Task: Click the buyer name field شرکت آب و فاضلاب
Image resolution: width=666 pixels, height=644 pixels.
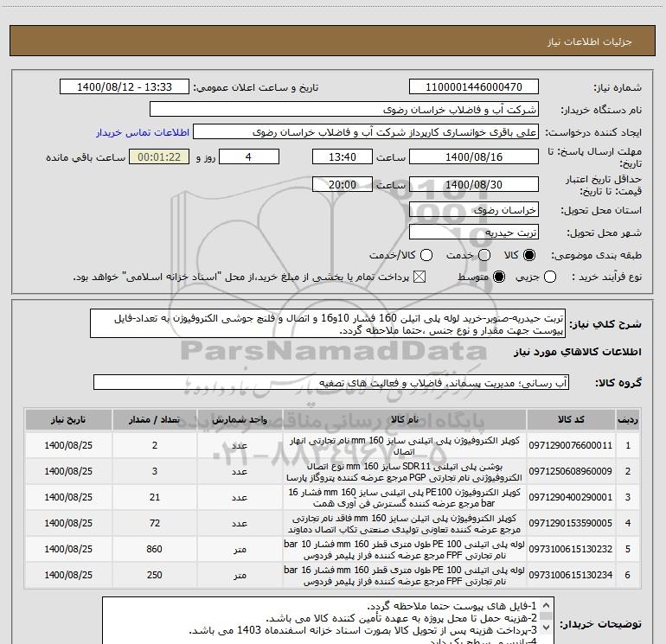Action: [x=344, y=110]
